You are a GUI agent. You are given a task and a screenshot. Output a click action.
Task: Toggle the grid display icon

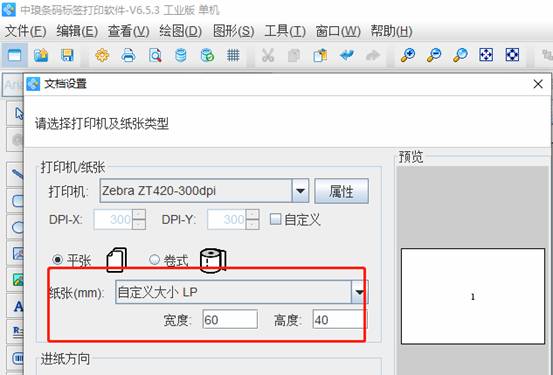click(233, 55)
